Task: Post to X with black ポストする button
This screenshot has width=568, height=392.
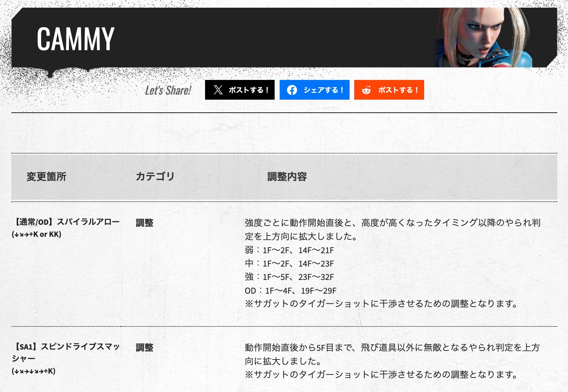Action: [x=240, y=90]
